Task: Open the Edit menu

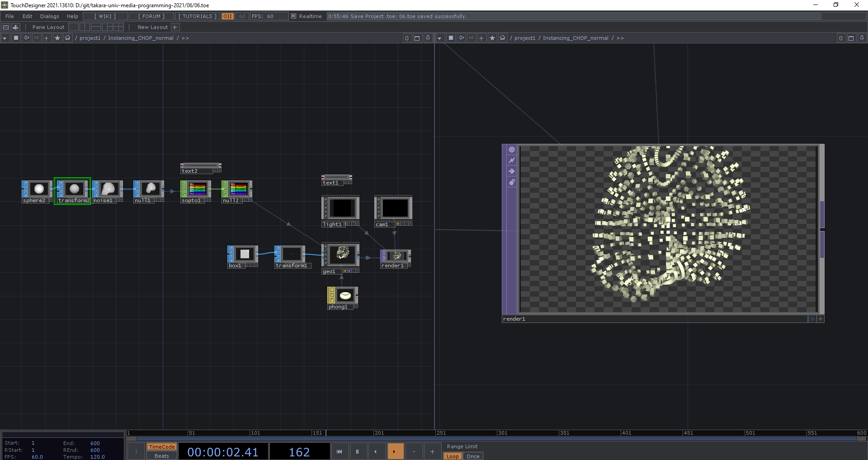Action: click(x=28, y=16)
